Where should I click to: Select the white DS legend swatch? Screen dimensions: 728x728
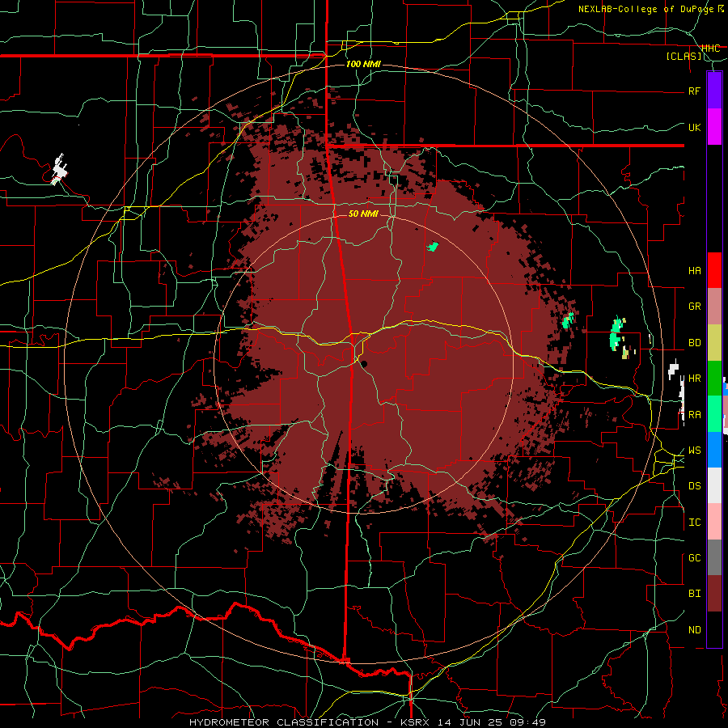click(x=714, y=485)
